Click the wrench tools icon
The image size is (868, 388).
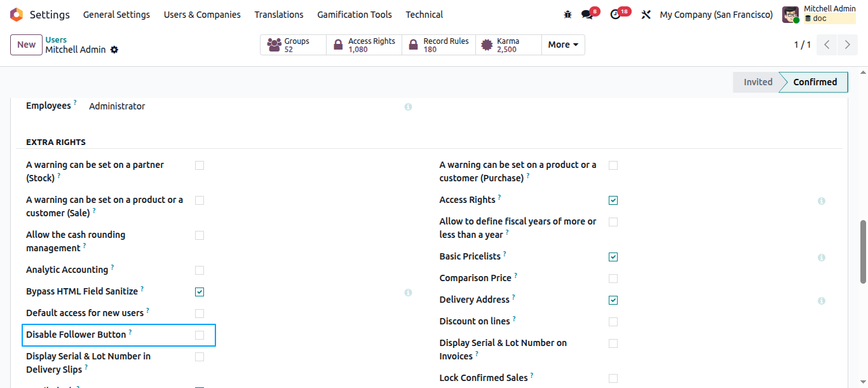(646, 15)
